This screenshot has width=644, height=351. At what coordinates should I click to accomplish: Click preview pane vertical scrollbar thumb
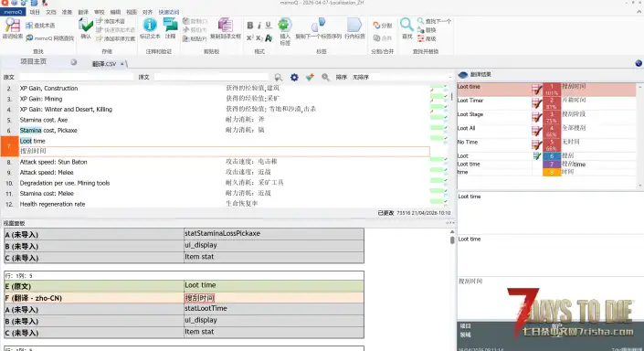pos(452,240)
